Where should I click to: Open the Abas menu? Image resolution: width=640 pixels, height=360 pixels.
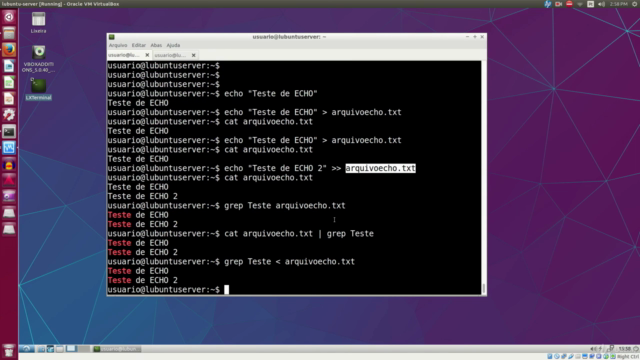tap(156, 45)
